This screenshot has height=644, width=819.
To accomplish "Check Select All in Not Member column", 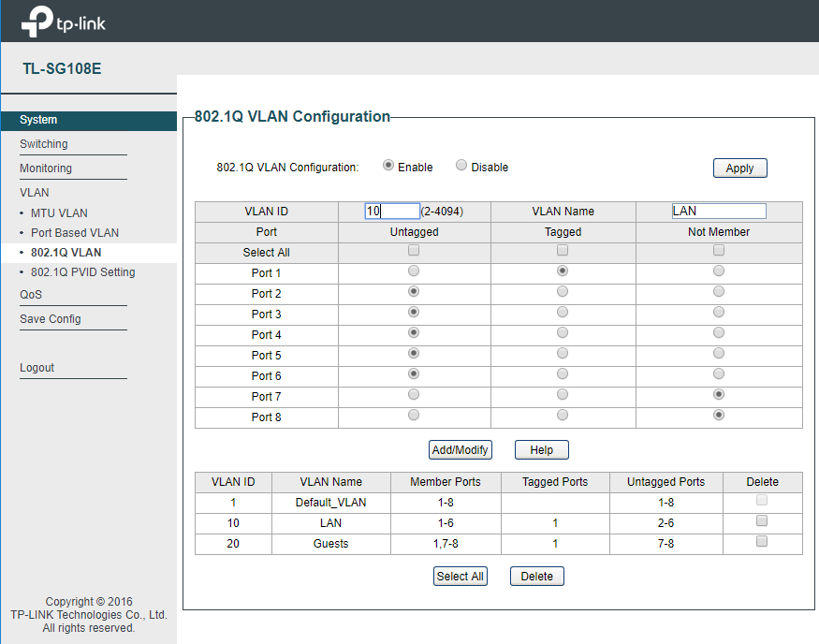I will point(719,251).
